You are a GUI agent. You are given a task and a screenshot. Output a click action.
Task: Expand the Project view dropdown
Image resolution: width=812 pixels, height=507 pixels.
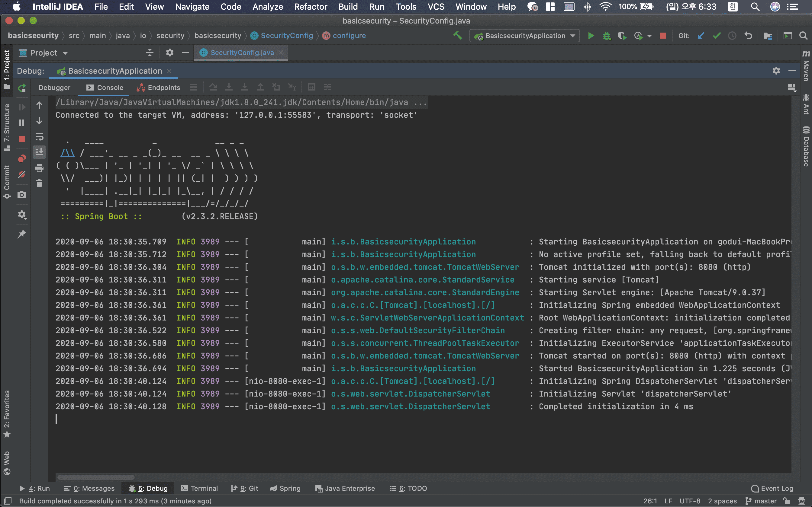65,53
